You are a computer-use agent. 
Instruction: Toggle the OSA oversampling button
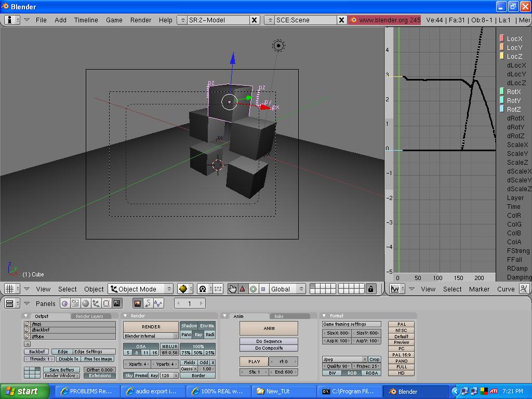(x=141, y=347)
